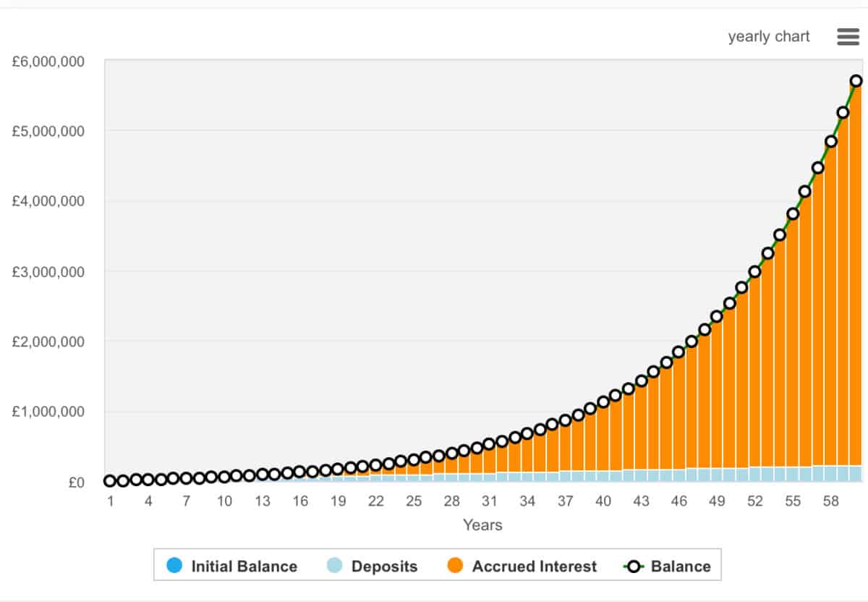Click the Deposits light blue legend dot
This screenshot has width=868, height=602.
click(x=335, y=566)
